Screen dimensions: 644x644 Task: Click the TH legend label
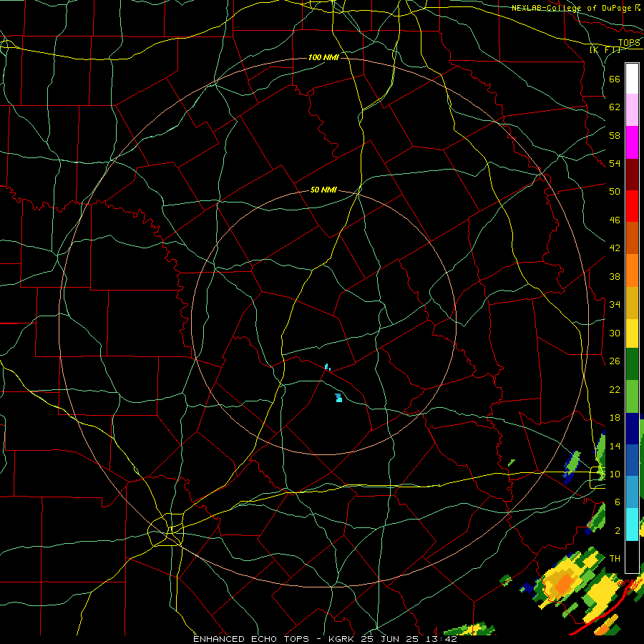615,559
